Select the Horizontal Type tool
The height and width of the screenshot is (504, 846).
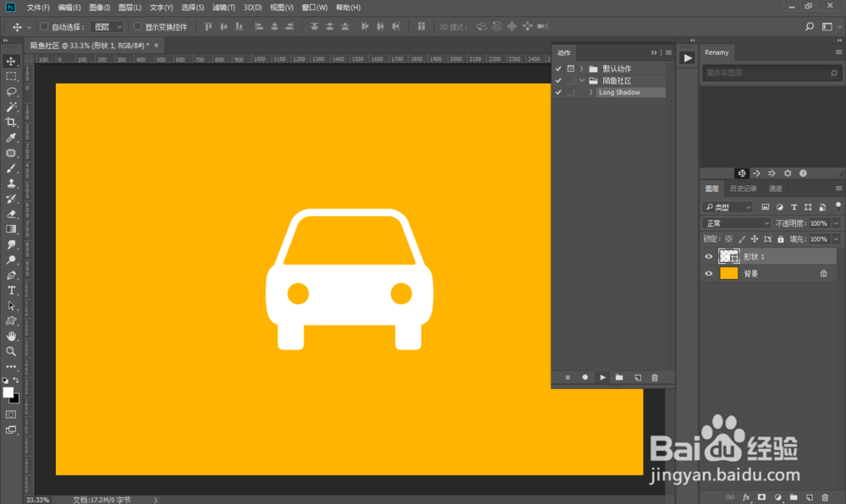[x=11, y=291]
